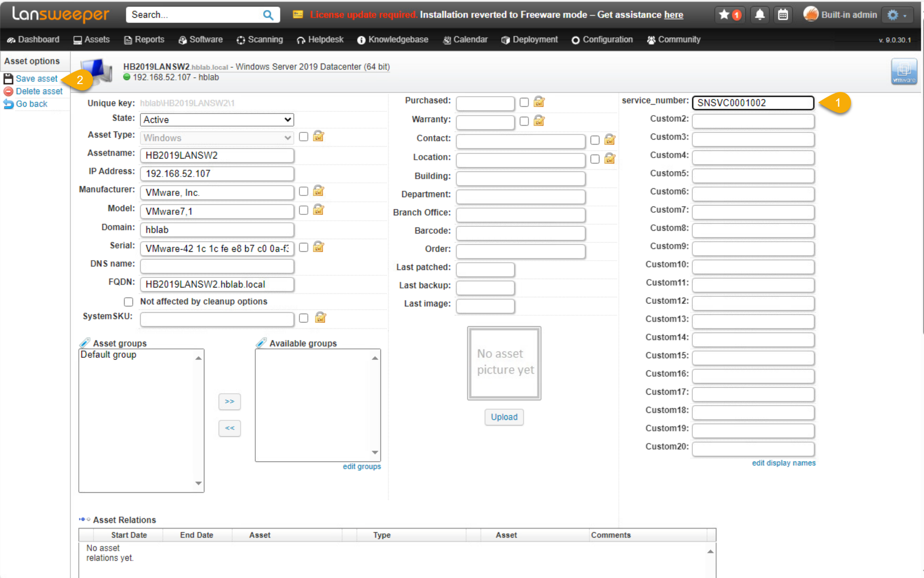
Task: Tick the Purchased checkbox
Action: (524, 102)
